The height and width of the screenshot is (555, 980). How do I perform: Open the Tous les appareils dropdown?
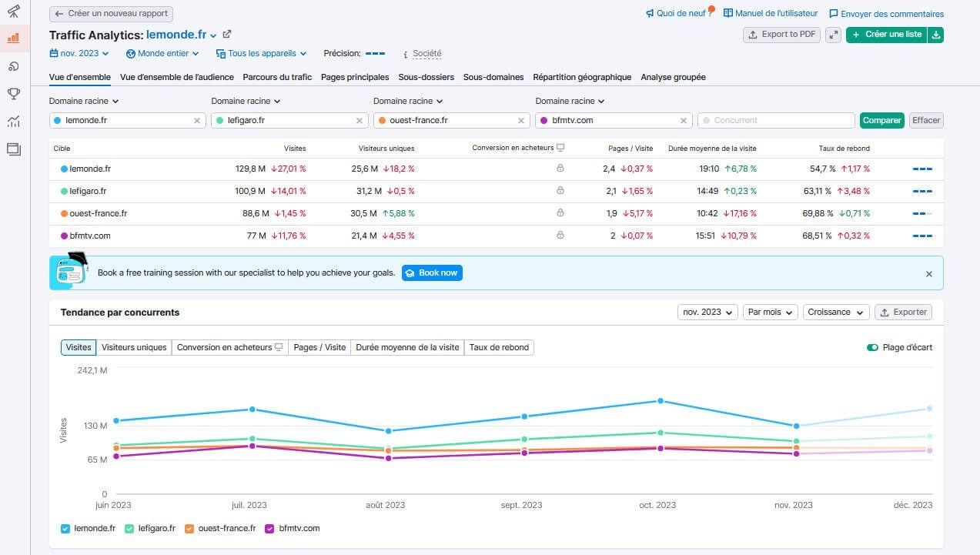(262, 53)
